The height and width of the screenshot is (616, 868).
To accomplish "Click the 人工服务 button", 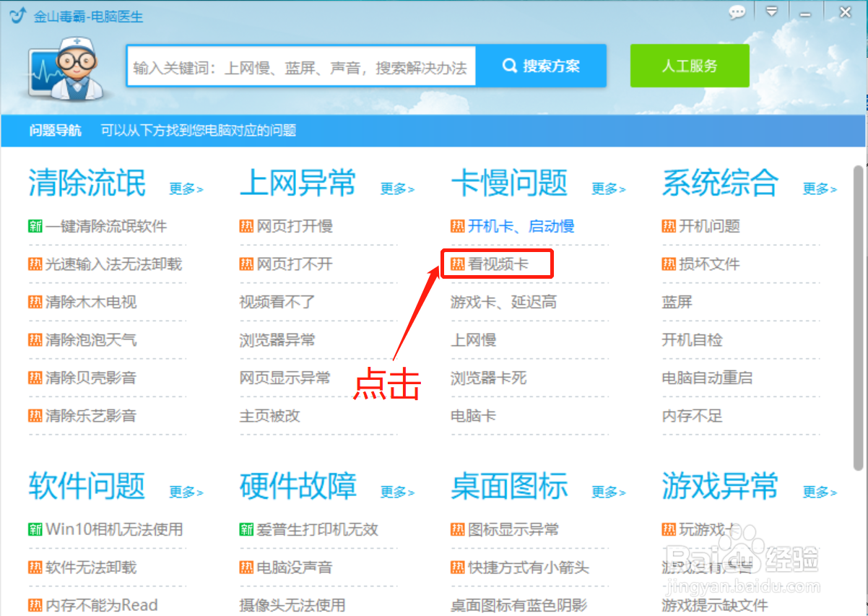I will point(689,65).
